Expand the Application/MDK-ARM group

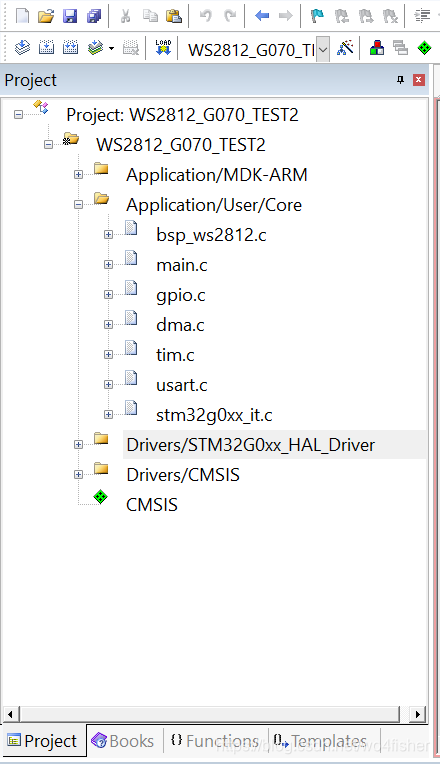78,175
